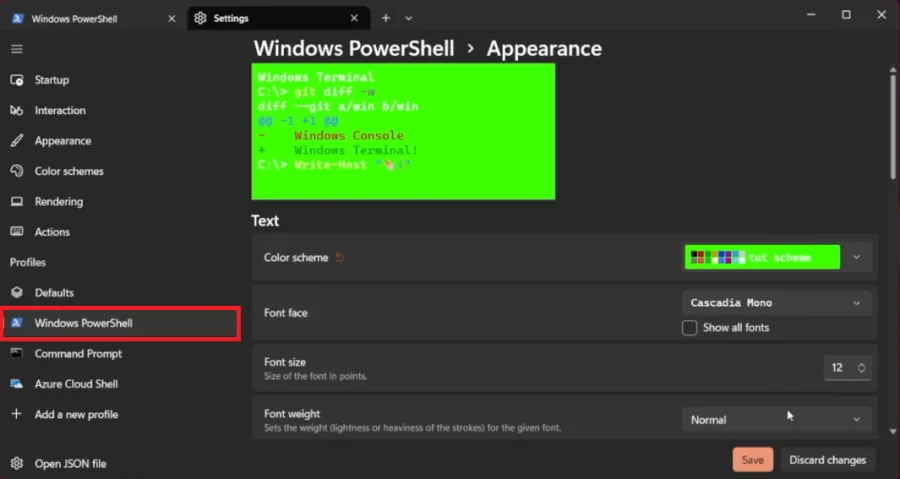Viewport: 900px width, 479px height.
Task: Click the Save button
Action: pos(752,460)
